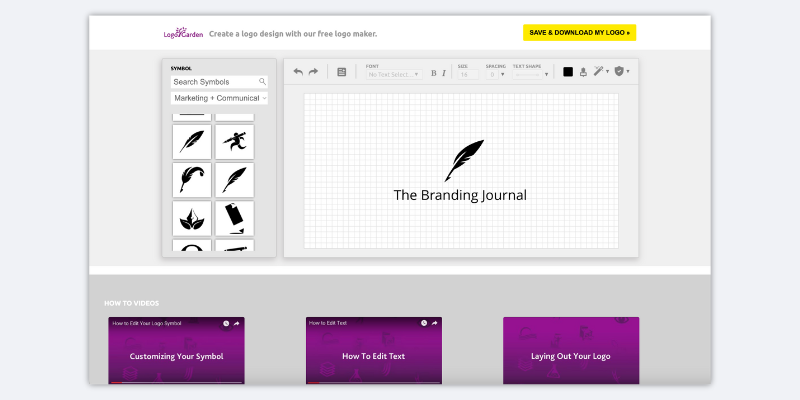Image resolution: width=800 pixels, height=400 pixels.
Task: Open the shield shape menu
Action: pos(621,72)
